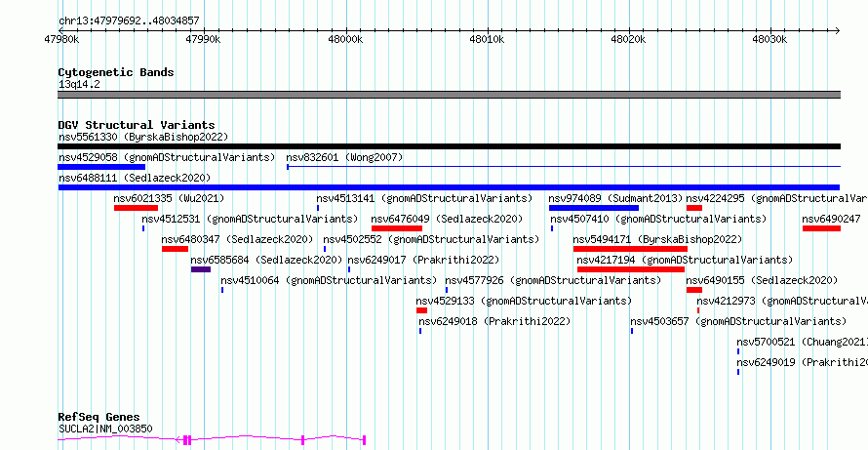Click the 48020k ruler position label
The height and width of the screenshot is (450, 868).
pyautogui.click(x=629, y=40)
